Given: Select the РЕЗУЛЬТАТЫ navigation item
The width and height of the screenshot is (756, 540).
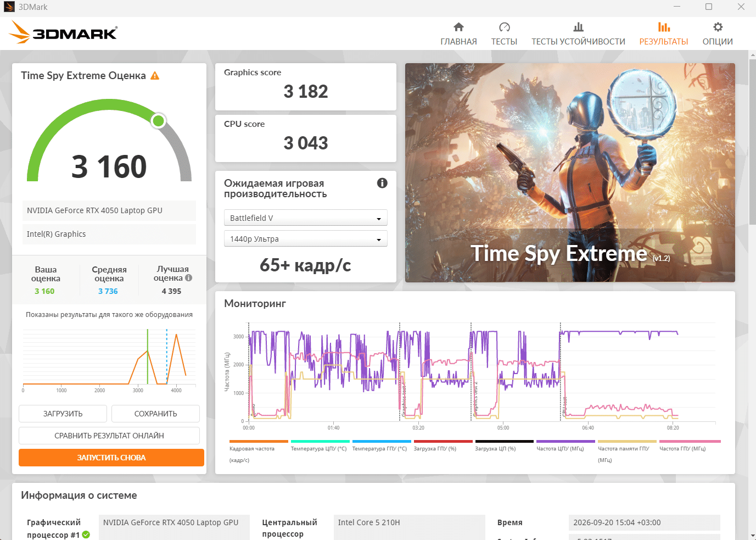Looking at the screenshot, I should click(664, 34).
